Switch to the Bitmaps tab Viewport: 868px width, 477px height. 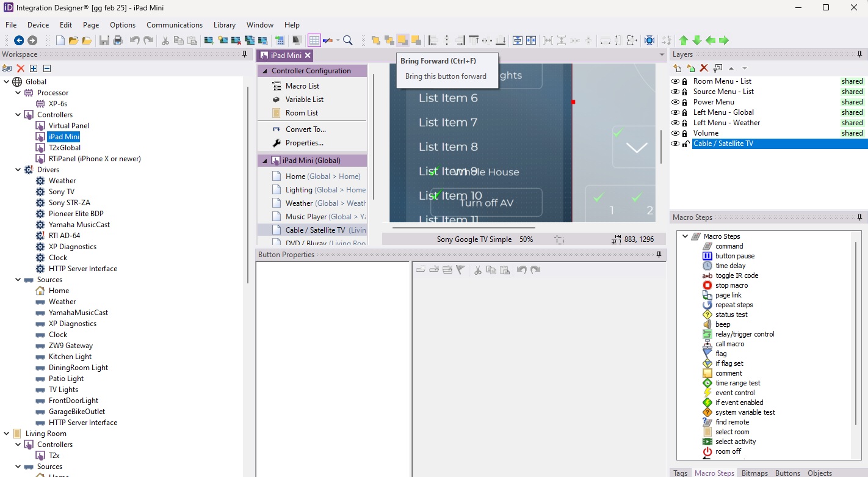(x=754, y=473)
